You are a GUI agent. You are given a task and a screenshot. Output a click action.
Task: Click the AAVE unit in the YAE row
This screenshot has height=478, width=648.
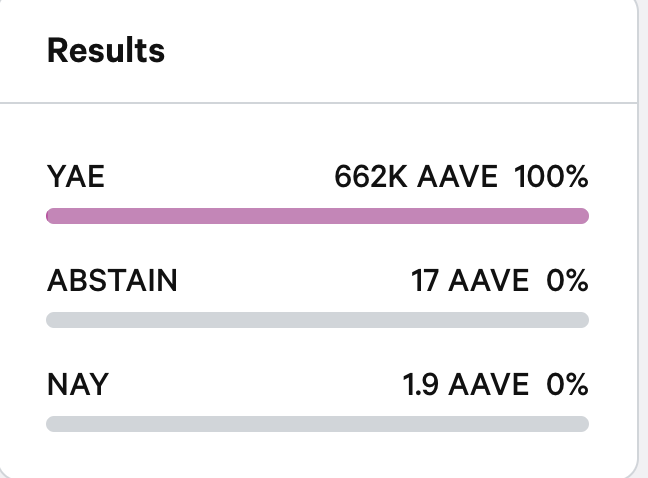coord(457,177)
